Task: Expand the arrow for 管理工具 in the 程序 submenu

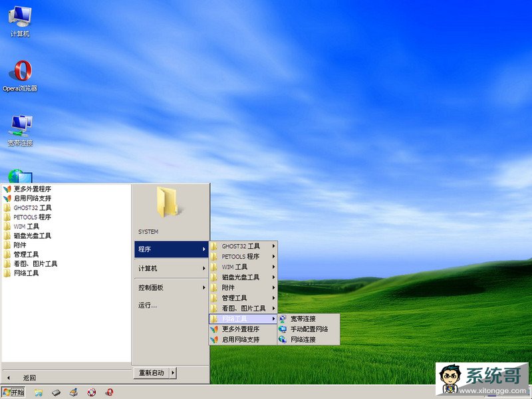Action: coord(273,298)
